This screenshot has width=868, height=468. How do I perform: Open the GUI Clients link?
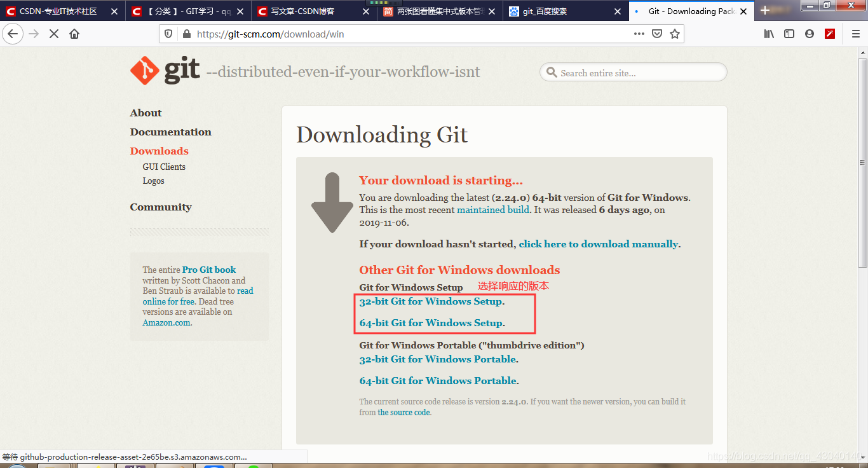pos(164,167)
